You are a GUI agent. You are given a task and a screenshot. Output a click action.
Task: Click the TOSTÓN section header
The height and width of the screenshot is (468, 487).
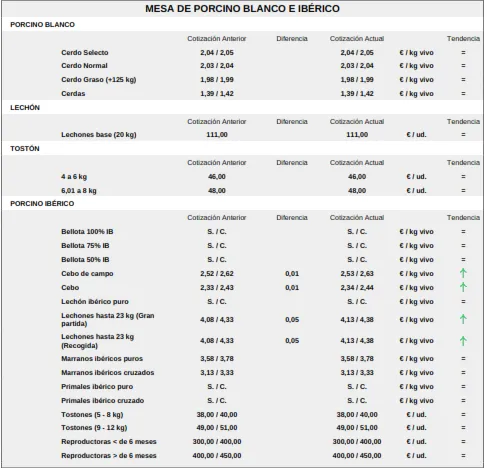click(x=25, y=149)
